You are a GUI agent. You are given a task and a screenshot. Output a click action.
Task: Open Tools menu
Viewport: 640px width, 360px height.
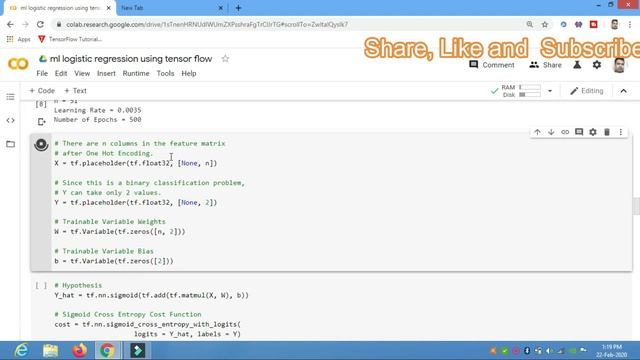[x=165, y=73]
